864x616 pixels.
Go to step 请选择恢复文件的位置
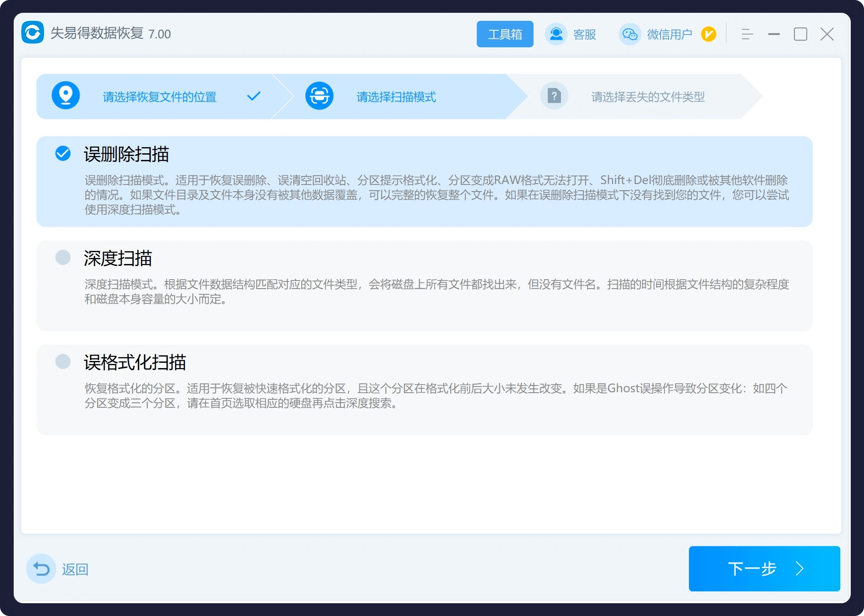[160, 97]
